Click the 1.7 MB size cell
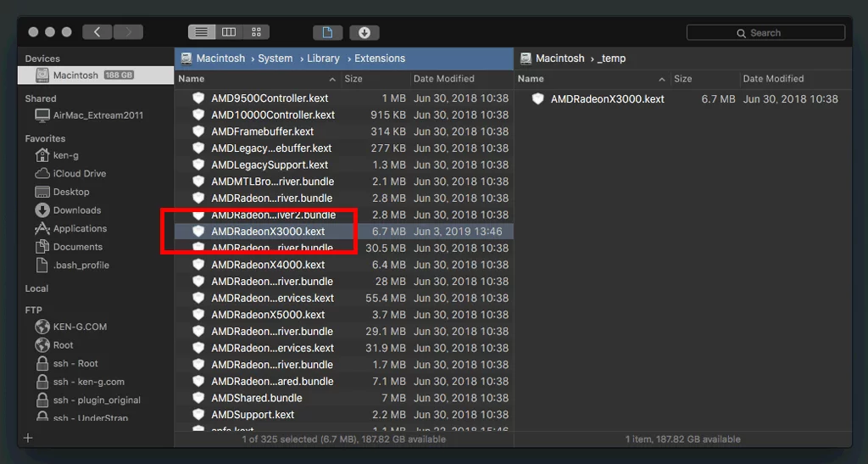Image resolution: width=868 pixels, height=464 pixels. click(x=389, y=365)
